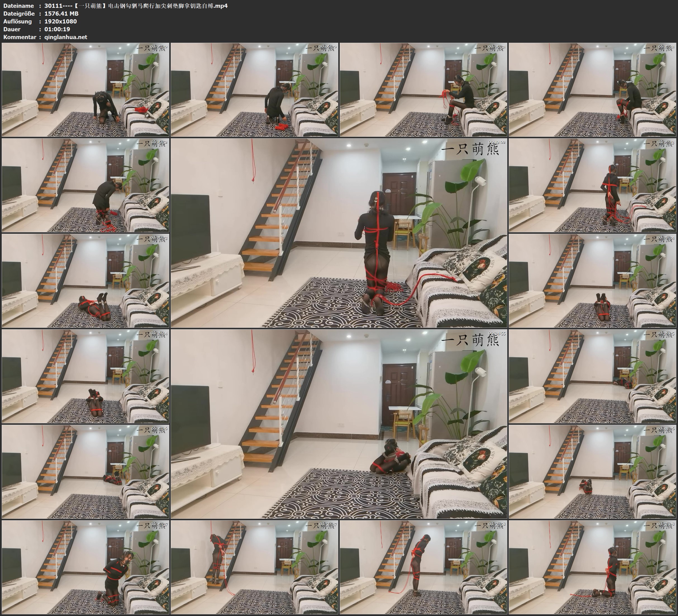Click the Auflösung value 1920x1080
This screenshot has width=678, height=616.
tap(61, 22)
